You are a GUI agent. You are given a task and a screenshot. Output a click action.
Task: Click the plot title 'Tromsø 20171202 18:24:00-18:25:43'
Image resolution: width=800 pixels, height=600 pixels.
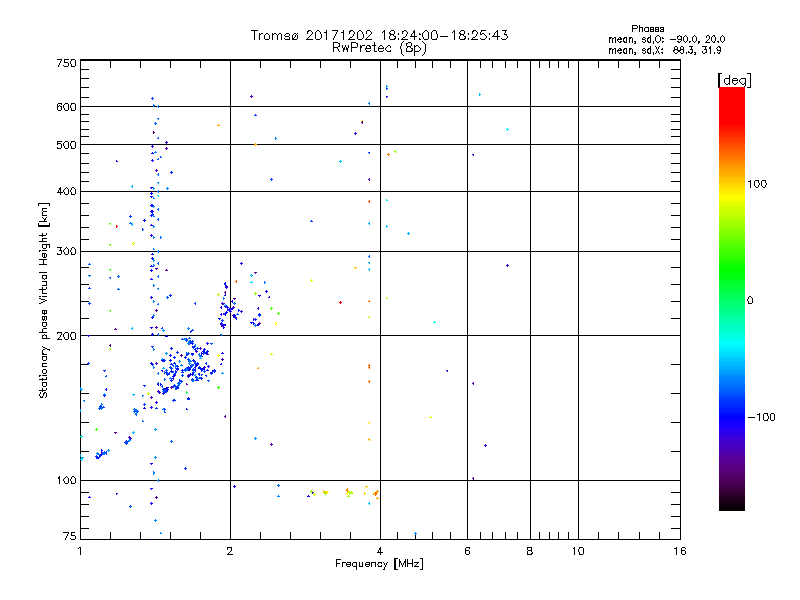[379, 35]
